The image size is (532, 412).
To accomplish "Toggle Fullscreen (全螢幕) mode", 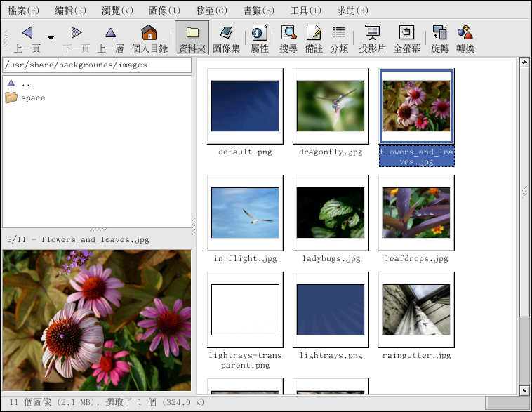I will pos(406,33).
